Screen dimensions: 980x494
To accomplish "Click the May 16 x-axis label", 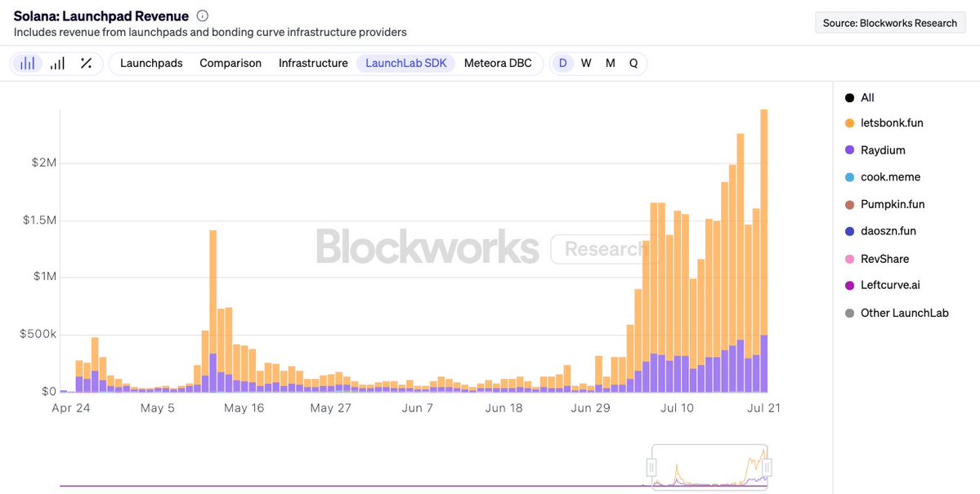I will pyautogui.click(x=244, y=407).
